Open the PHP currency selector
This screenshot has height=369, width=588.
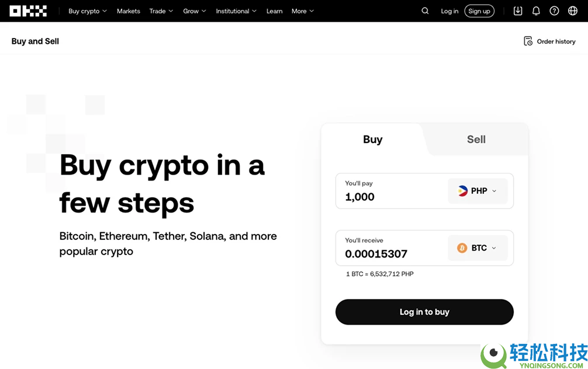[478, 191]
